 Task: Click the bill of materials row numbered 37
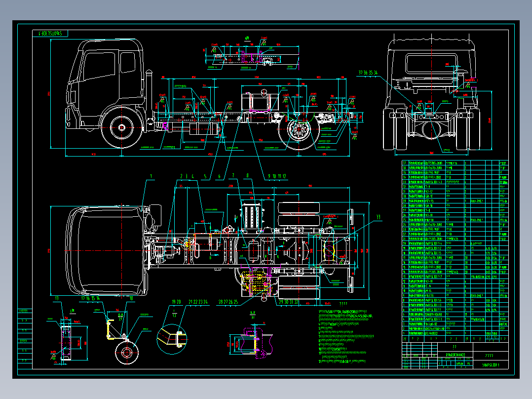pos(455,163)
